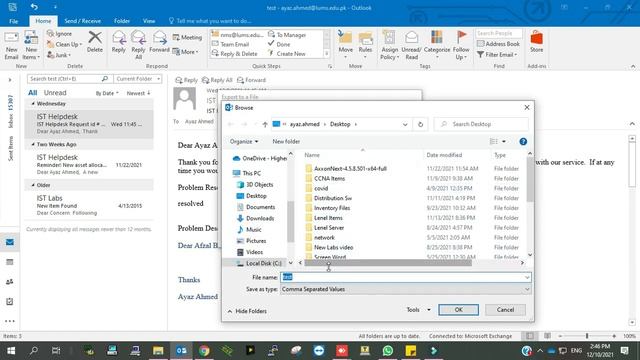Open the People navigation icon in sidebar
The width and height of the screenshot is (640, 360).
10,282
